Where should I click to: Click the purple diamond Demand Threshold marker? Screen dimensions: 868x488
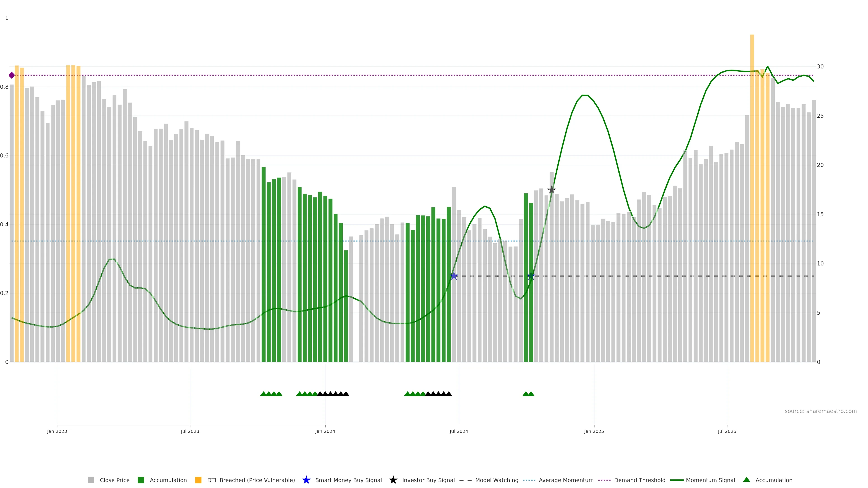tap(12, 75)
